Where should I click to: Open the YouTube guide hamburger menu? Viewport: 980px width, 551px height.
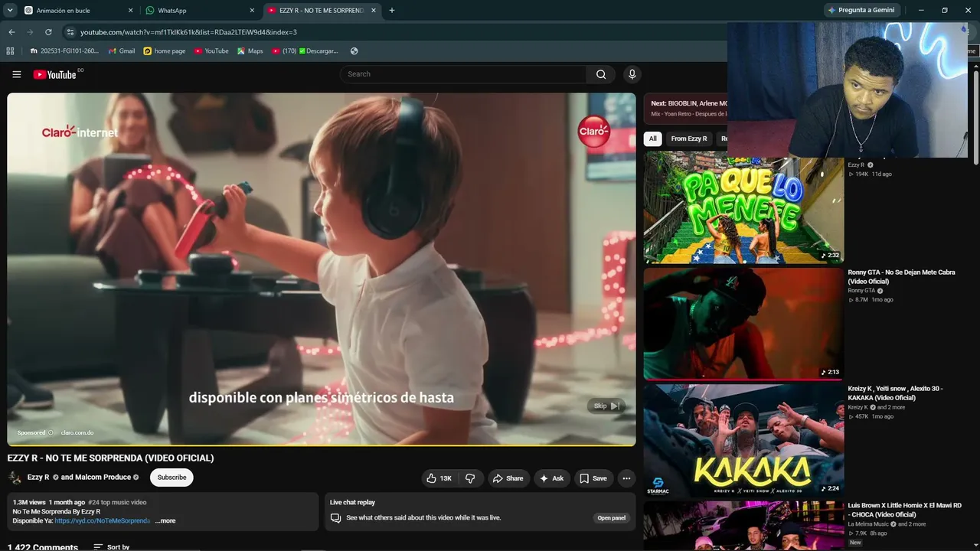click(17, 74)
